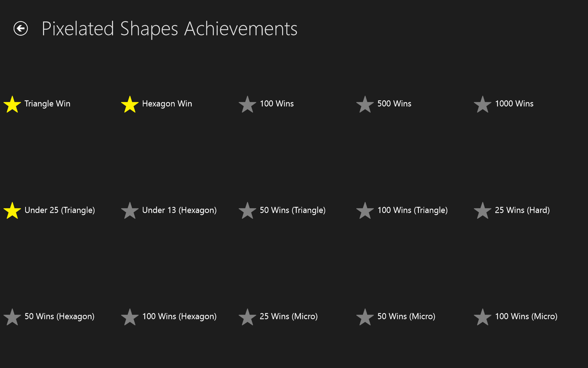Click the Pixelated Shapes Achievements title
The height and width of the screenshot is (368, 588).
tap(169, 29)
